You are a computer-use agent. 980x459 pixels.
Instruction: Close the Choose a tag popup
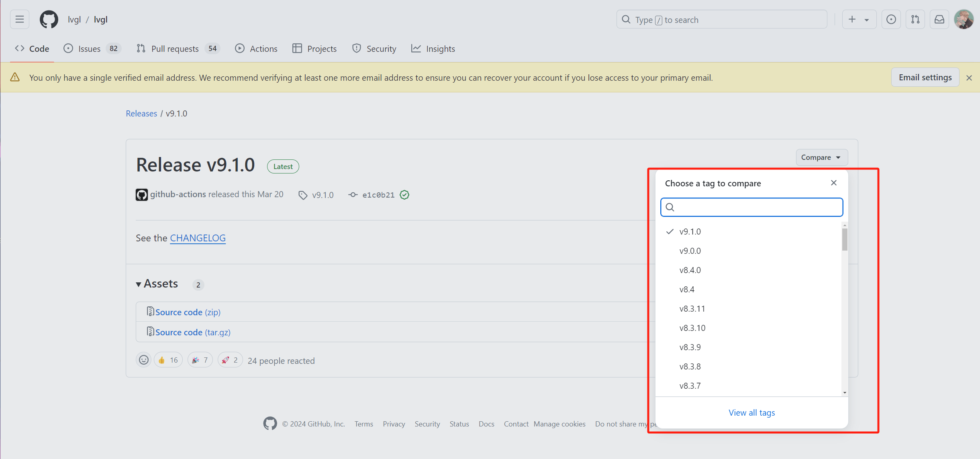pos(834,183)
